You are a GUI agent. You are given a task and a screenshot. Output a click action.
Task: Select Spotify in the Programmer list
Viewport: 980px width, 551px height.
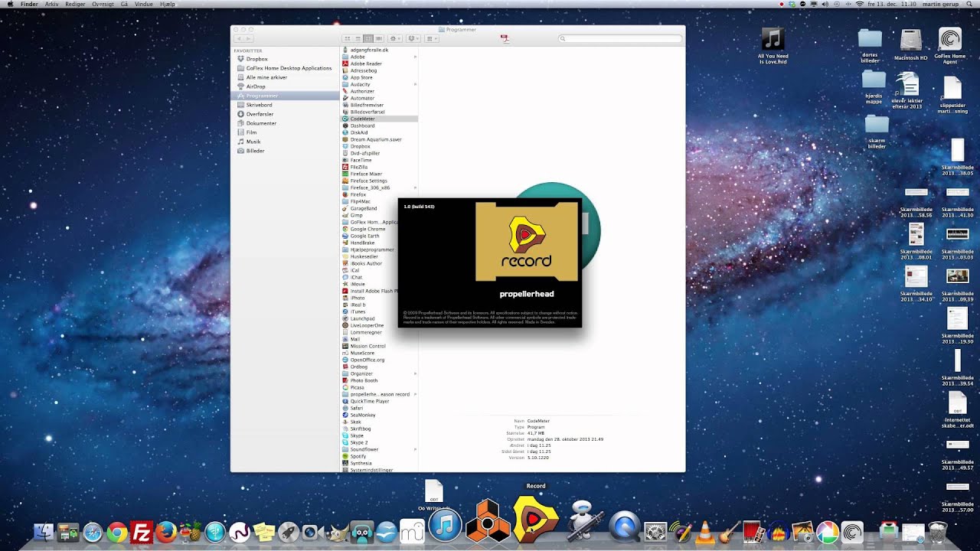(358, 456)
